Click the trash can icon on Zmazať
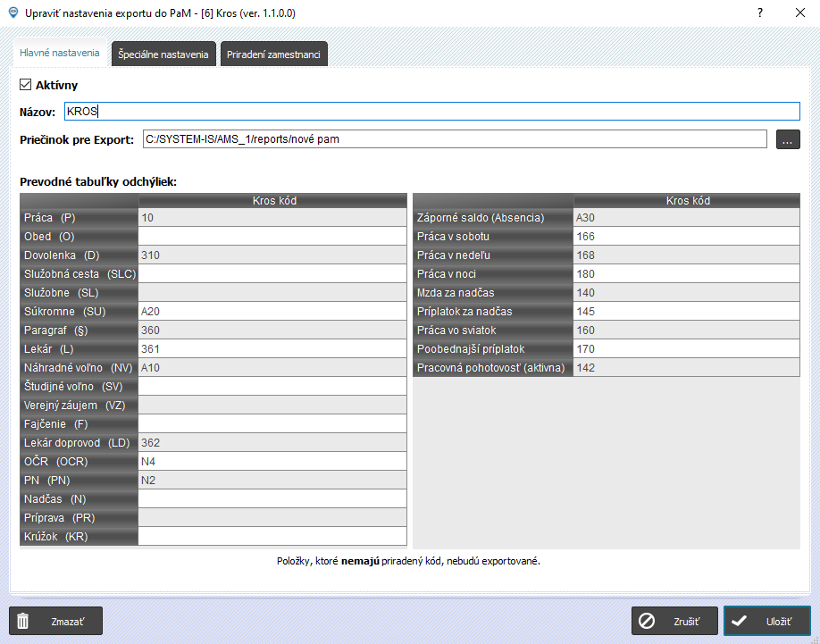Image resolution: width=820 pixels, height=644 pixels. click(23, 621)
